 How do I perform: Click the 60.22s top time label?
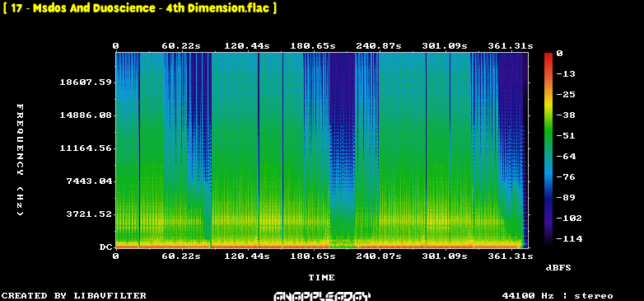181,46
